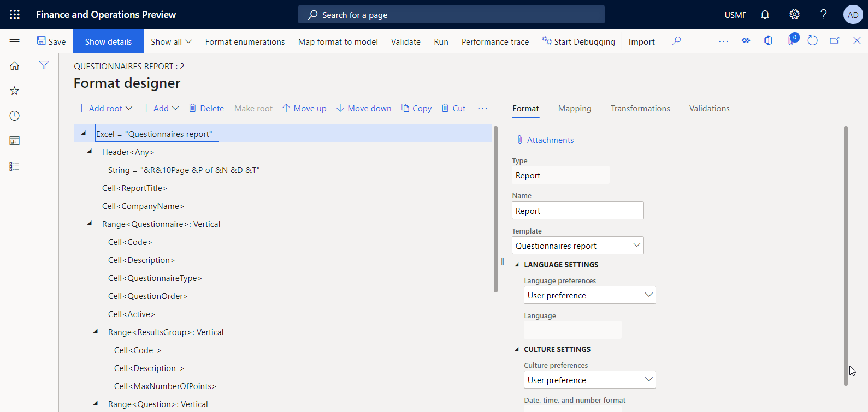Click the Attachments paperclip link
This screenshot has width=868, height=412.
[x=550, y=140]
